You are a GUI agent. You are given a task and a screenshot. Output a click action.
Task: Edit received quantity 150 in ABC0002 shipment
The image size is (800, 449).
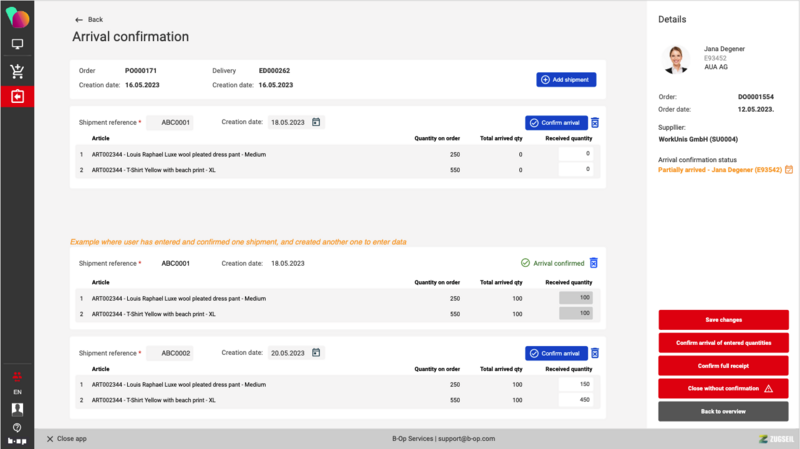click(576, 384)
